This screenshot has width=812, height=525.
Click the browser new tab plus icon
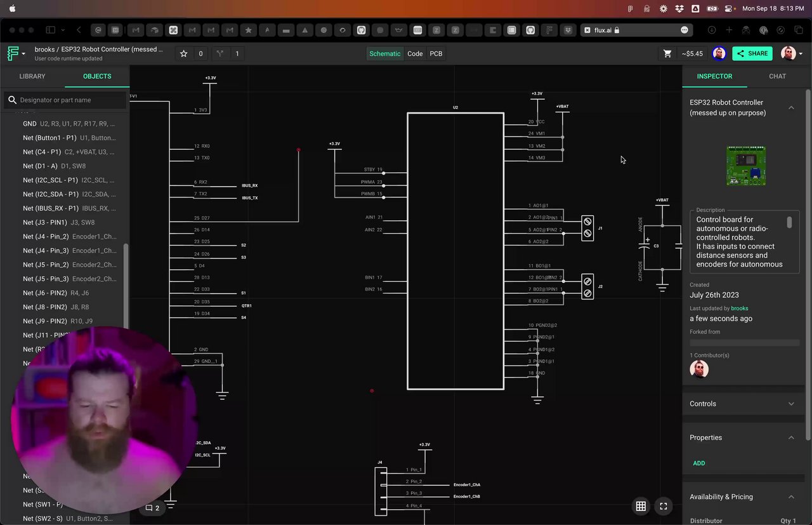[729, 30]
